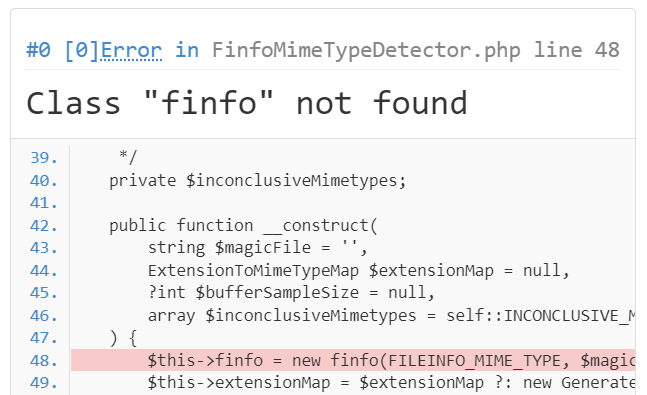Click line number 48 of the highlighted row
This screenshot has width=647, height=395.
[43, 360]
